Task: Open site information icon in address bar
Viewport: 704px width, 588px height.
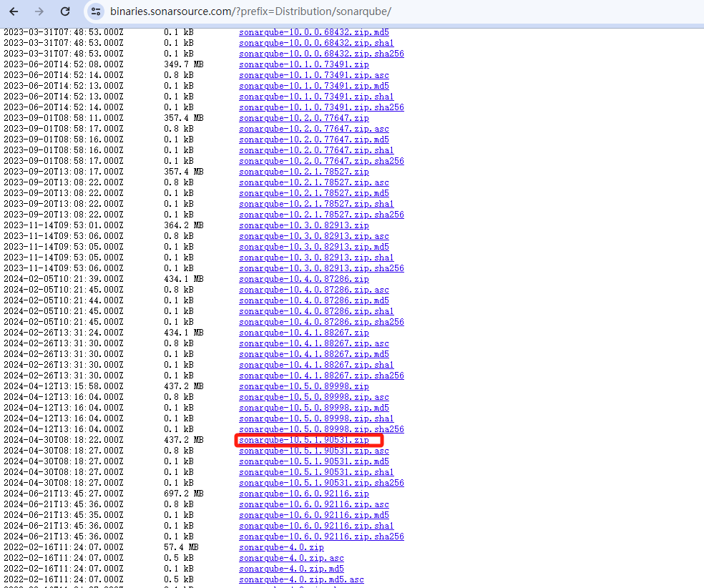Action: (x=96, y=11)
